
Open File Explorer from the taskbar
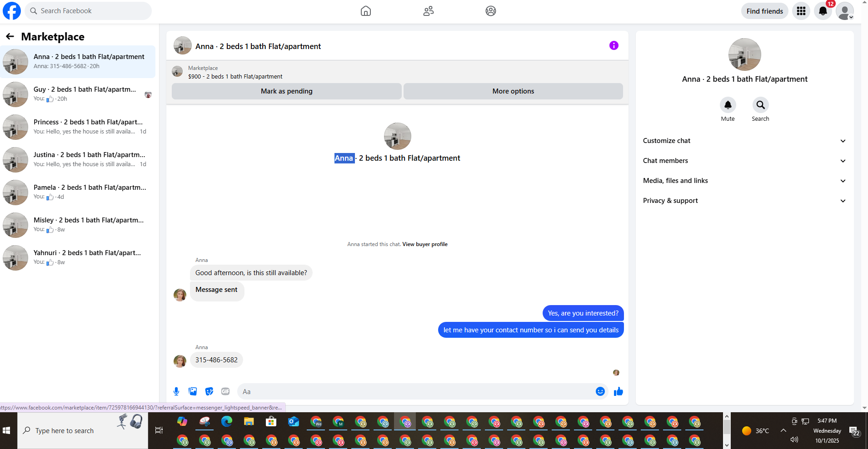pos(249,422)
